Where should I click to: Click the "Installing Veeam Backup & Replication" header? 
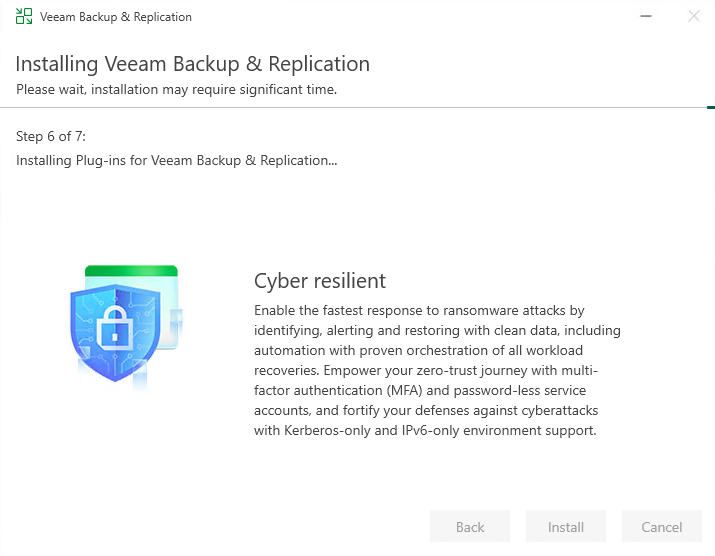point(193,64)
